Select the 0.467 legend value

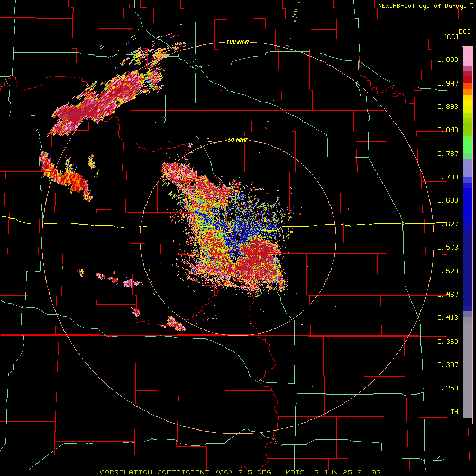448,295
